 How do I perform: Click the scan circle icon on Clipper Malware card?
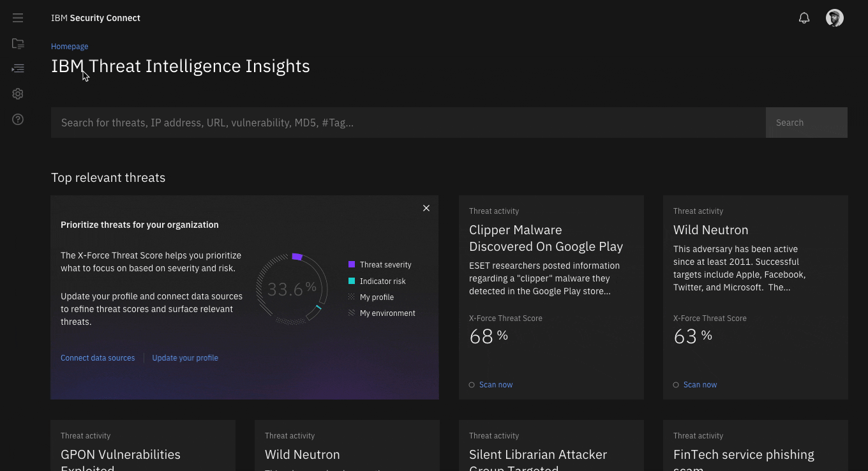pos(472,385)
